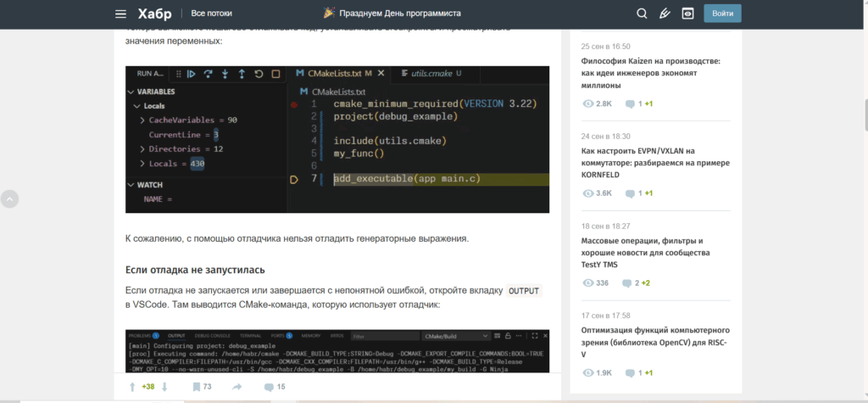This screenshot has height=403, width=868.
Task: Click the scroll-to-top round button
Action: click(9, 199)
